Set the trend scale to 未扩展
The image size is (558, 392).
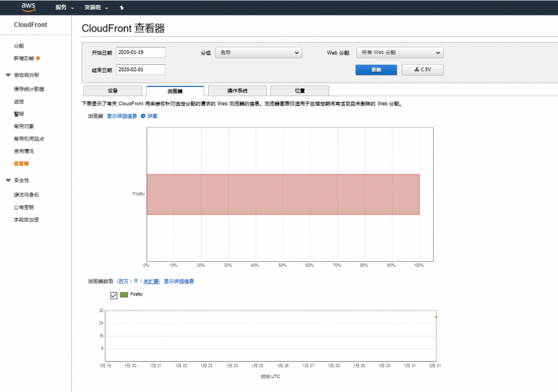[x=151, y=281]
